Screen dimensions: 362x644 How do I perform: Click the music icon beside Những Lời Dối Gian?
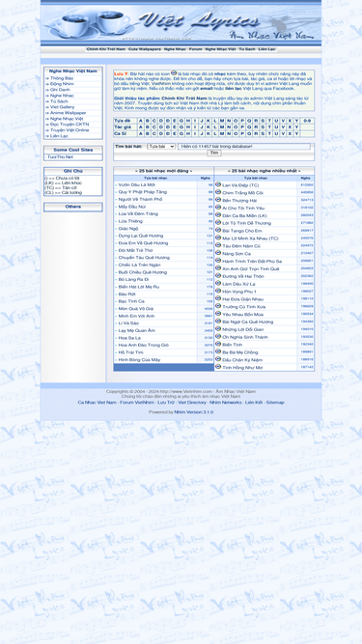click(x=218, y=328)
